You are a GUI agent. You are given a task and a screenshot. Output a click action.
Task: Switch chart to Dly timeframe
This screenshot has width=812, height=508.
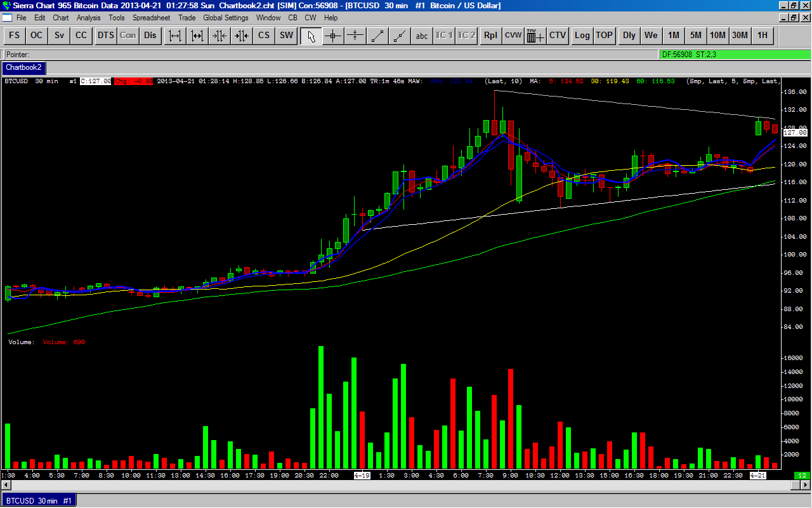pos(629,36)
